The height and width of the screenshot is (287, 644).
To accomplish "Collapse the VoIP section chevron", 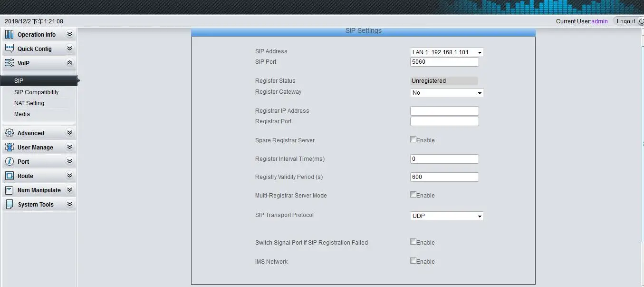I will click(69, 63).
